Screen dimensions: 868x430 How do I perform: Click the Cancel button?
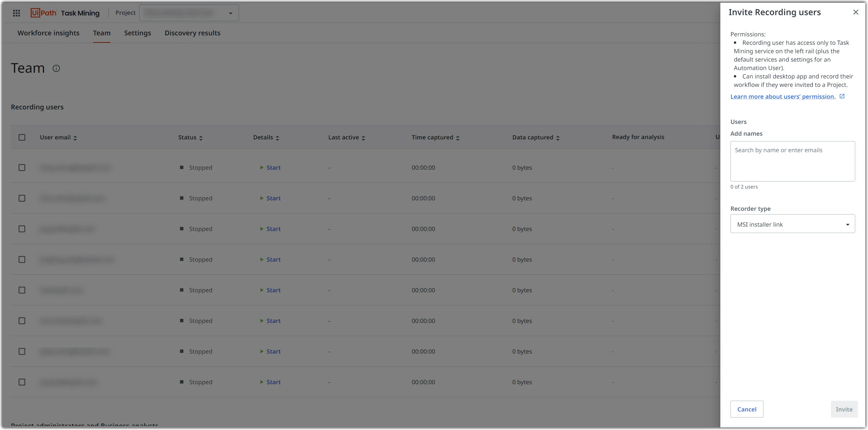coord(747,409)
